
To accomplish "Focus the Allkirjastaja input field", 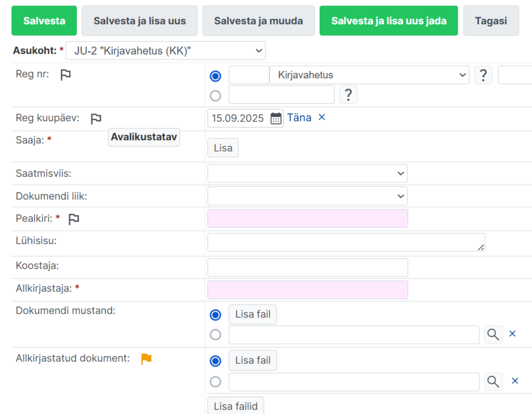I will (308, 290).
